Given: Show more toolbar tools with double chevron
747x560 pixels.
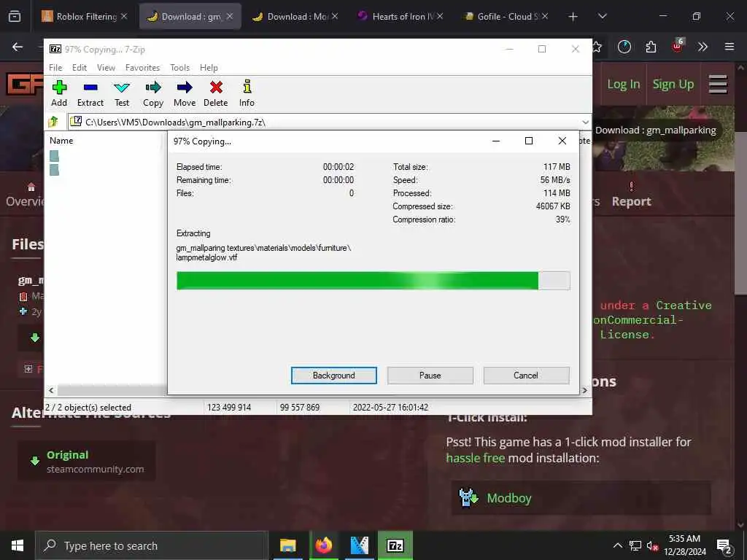Looking at the screenshot, I should 703,47.
